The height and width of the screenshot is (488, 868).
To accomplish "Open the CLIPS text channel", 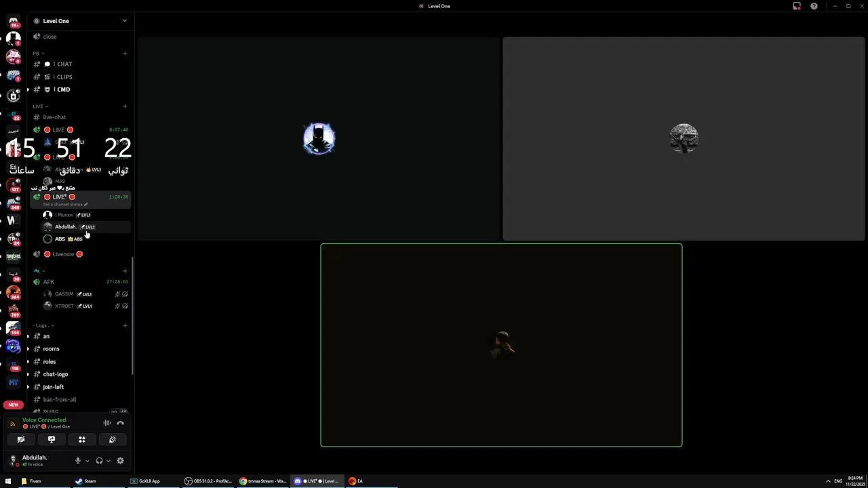I will pyautogui.click(x=81, y=77).
